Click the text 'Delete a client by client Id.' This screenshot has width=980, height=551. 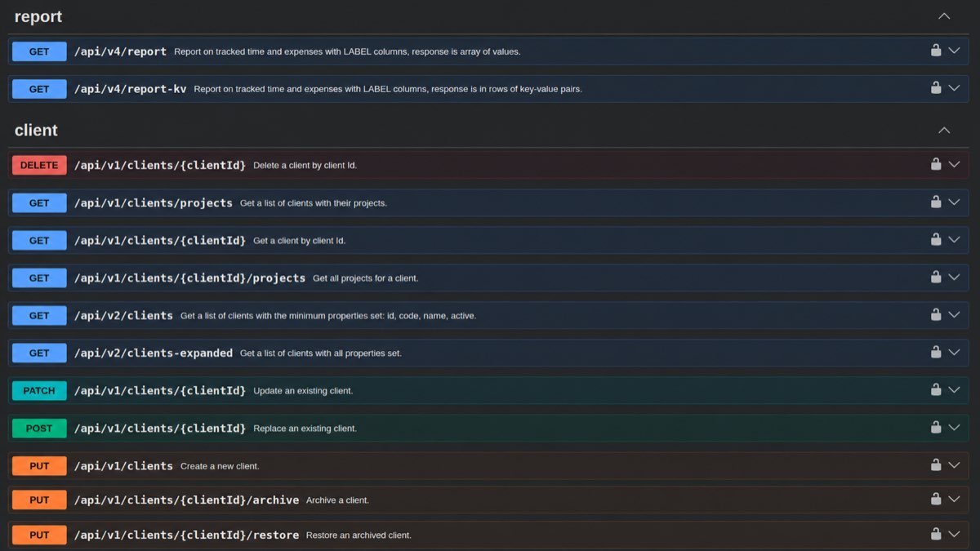305,165
